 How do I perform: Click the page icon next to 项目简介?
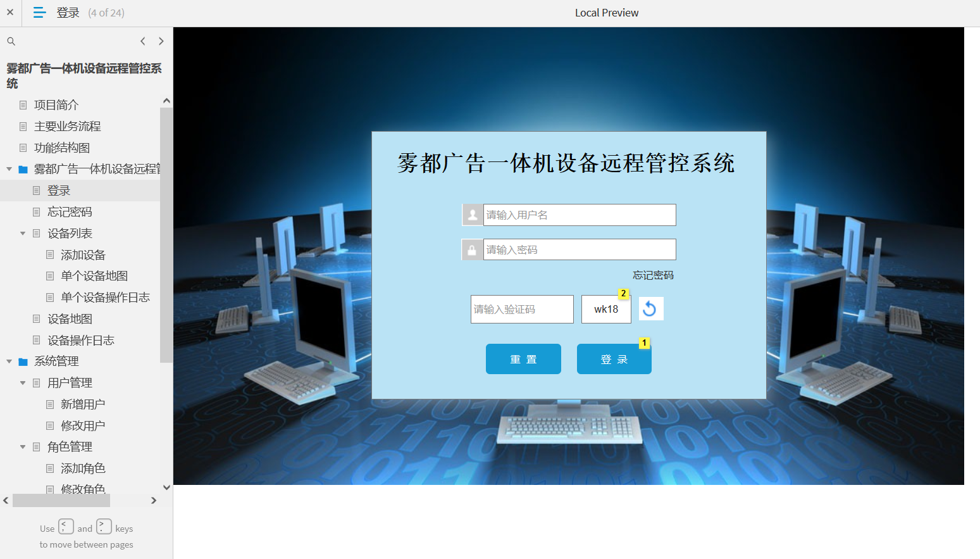pos(23,105)
